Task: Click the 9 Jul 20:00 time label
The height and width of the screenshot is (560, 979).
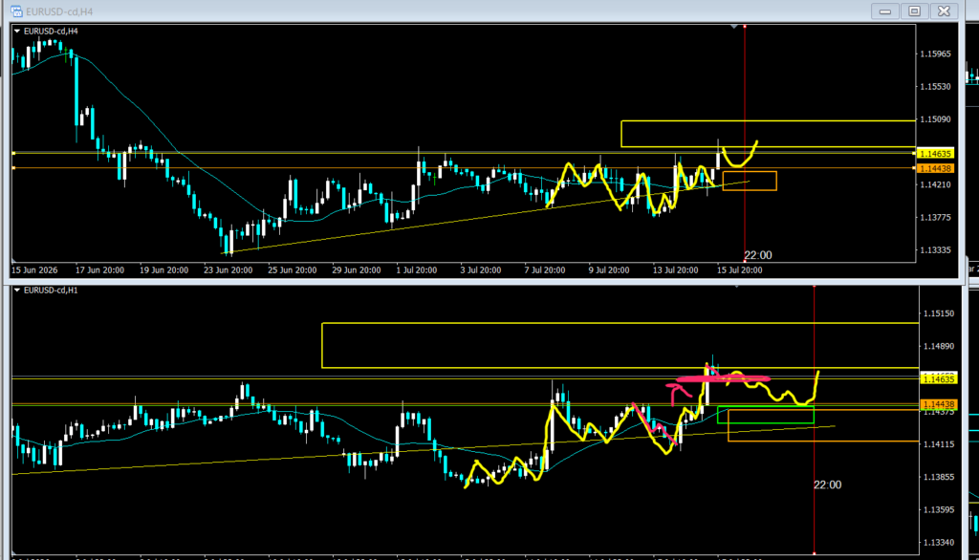Action: 609,270
